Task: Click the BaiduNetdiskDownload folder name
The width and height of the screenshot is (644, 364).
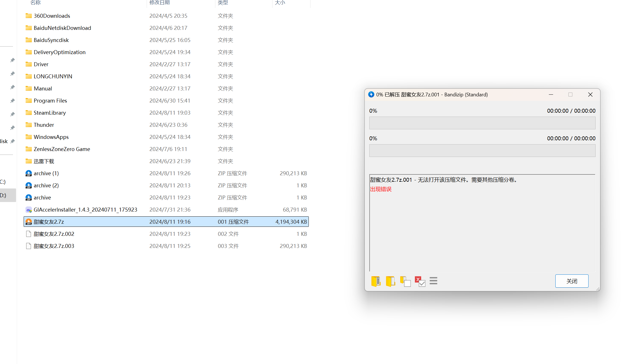Action: tap(62, 28)
